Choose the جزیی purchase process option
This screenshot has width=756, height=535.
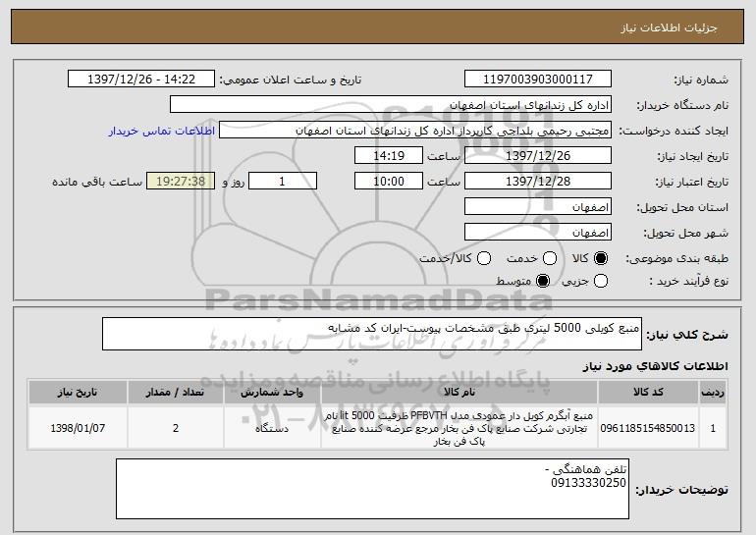pyautogui.click(x=600, y=281)
